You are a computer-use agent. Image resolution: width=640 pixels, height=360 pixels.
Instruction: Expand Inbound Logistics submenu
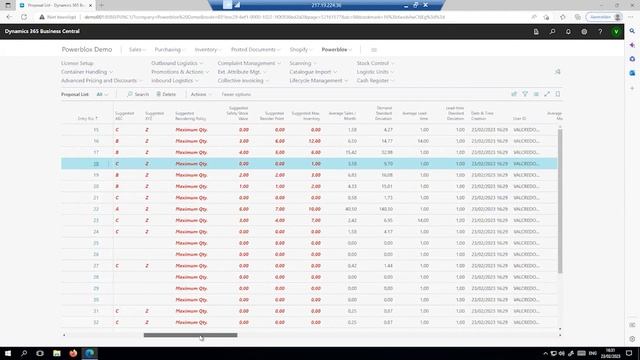[175, 80]
